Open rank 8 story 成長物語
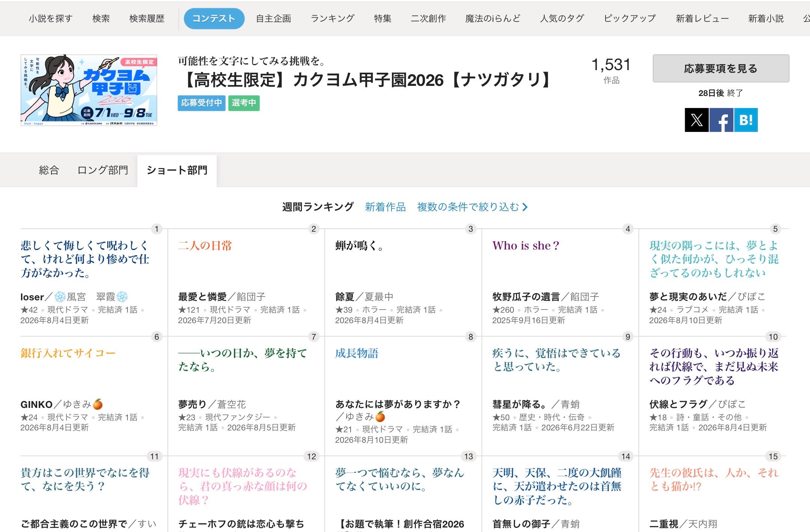The height and width of the screenshot is (532, 810). coord(357,353)
